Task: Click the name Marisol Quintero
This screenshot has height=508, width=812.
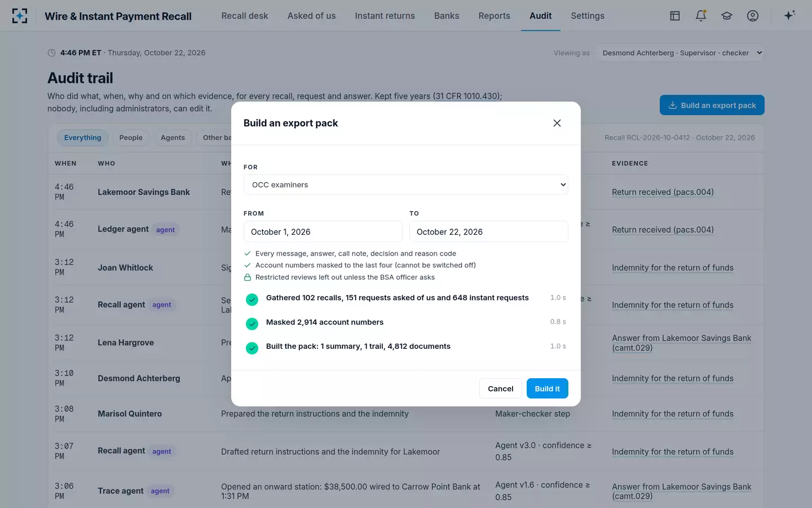Action: pyautogui.click(x=130, y=414)
